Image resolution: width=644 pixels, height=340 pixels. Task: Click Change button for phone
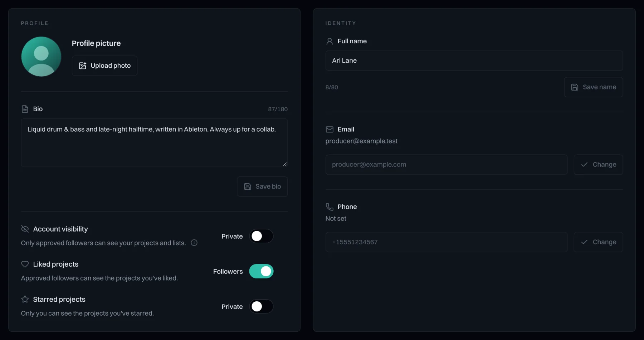[598, 242]
